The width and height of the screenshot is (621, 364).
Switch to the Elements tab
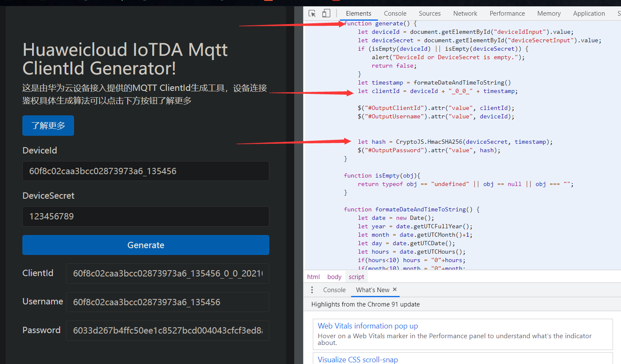click(x=358, y=14)
